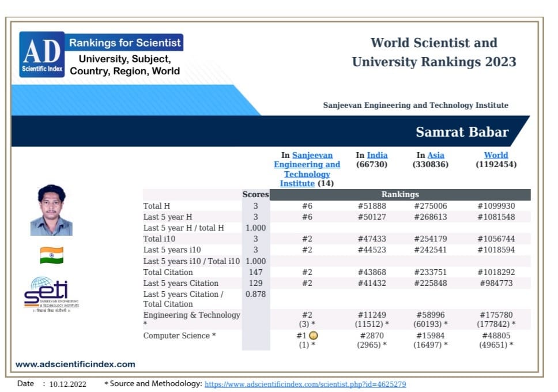Click the Scores column header
The height and width of the screenshot is (392, 558).
255,194
